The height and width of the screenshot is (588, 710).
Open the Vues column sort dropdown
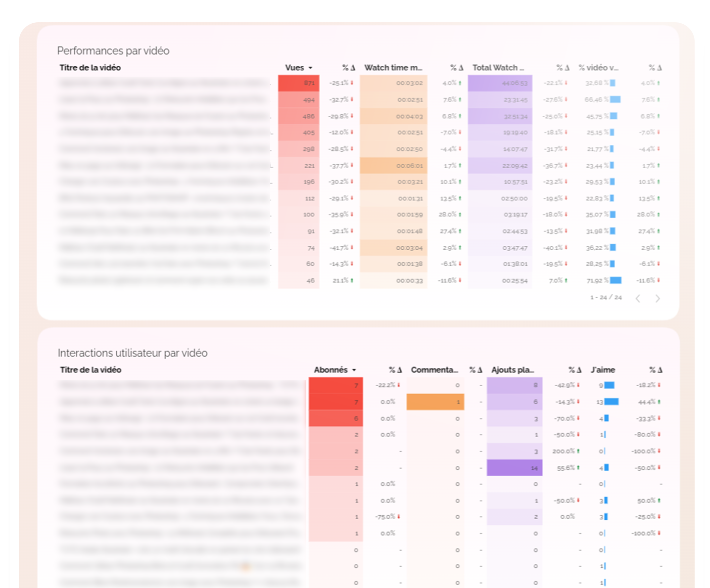pos(311,68)
